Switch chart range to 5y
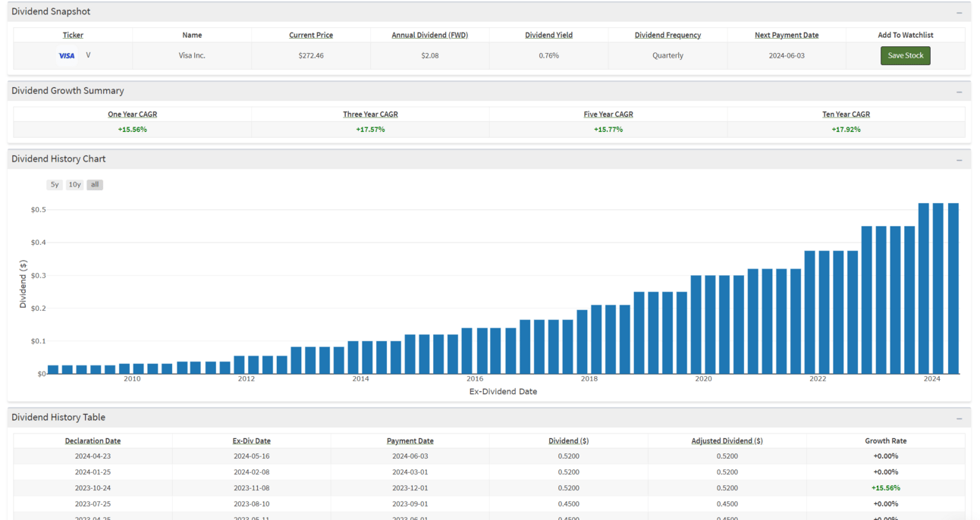The height and width of the screenshot is (520, 980). (55, 184)
